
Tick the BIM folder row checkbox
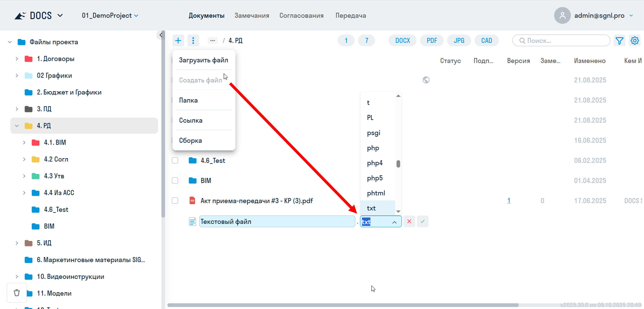[x=175, y=180]
